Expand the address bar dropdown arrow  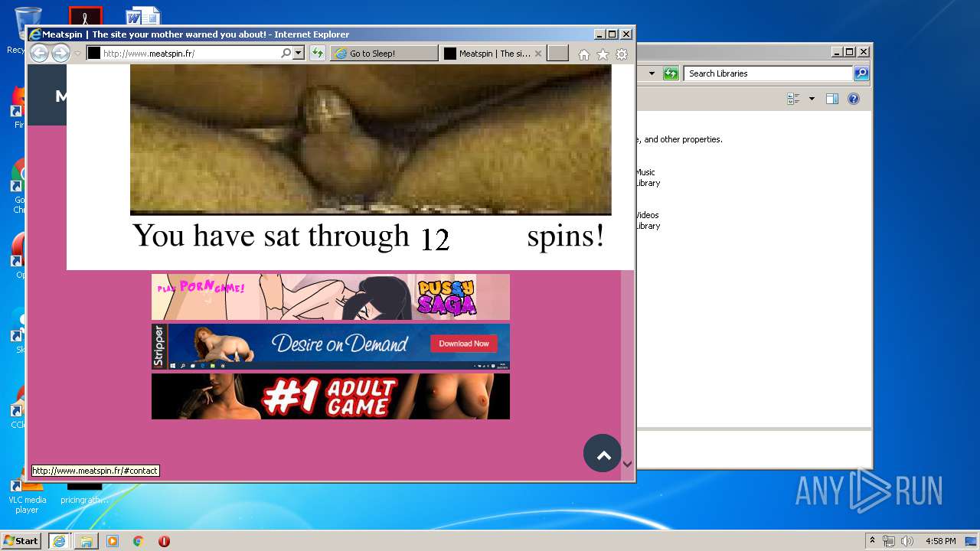(x=298, y=54)
